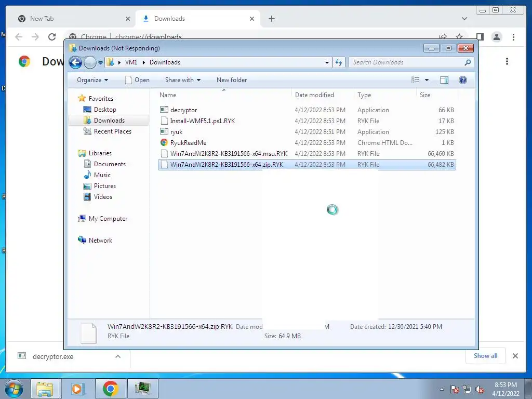The height and width of the screenshot is (399, 532).
Task: Sort by the Date modified column
Action: coord(322,95)
